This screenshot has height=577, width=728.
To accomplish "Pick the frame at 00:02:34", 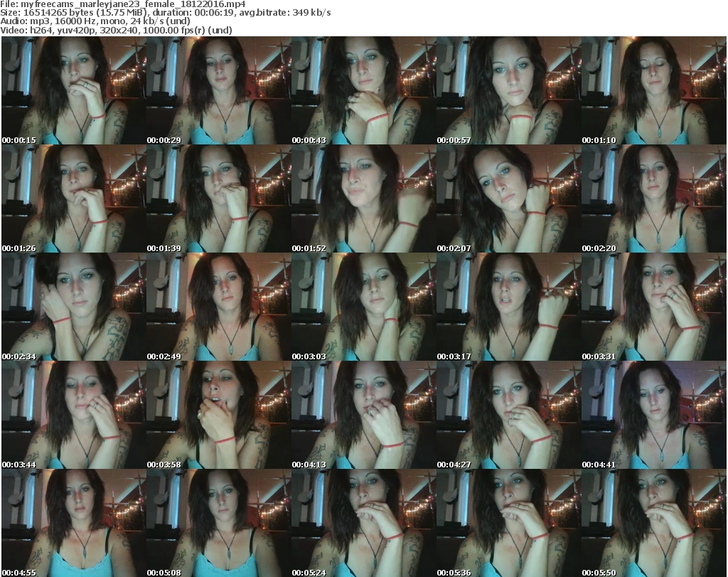I will click(74, 307).
